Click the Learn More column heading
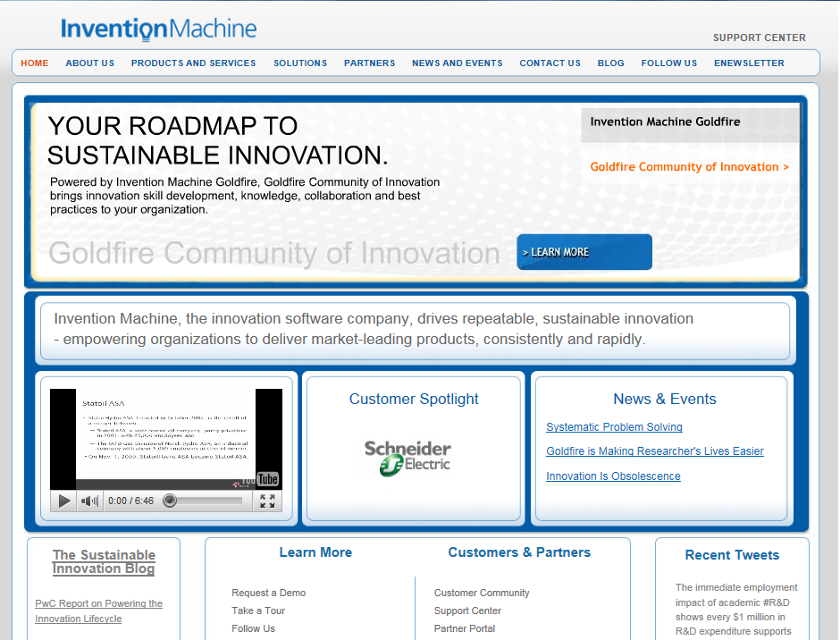The width and height of the screenshot is (840, 640). tap(315, 552)
